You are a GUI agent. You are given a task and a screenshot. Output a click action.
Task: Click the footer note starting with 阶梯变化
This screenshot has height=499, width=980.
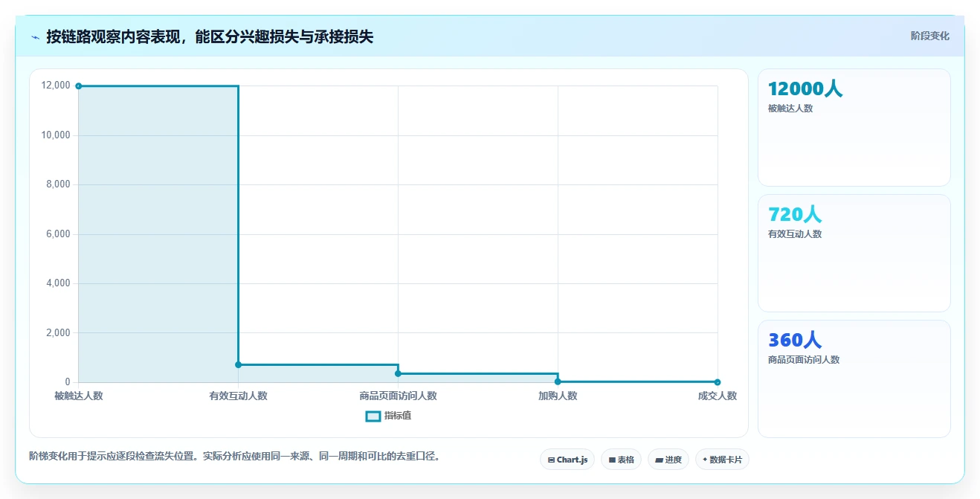point(235,456)
